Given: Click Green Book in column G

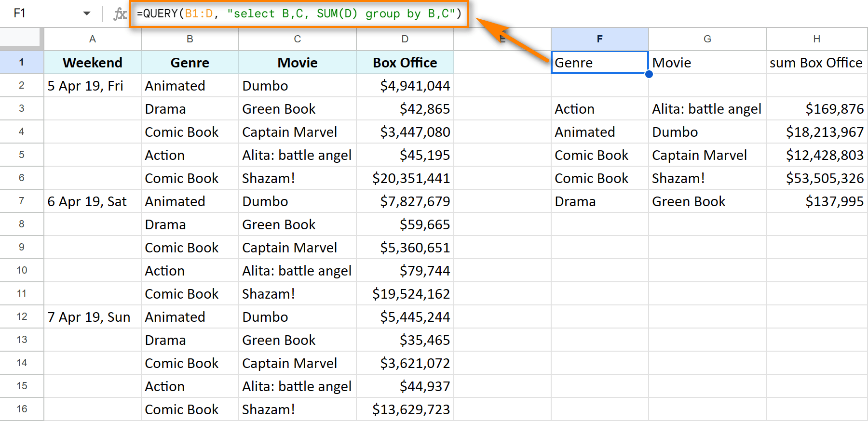Looking at the screenshot, I should [707, 201].
